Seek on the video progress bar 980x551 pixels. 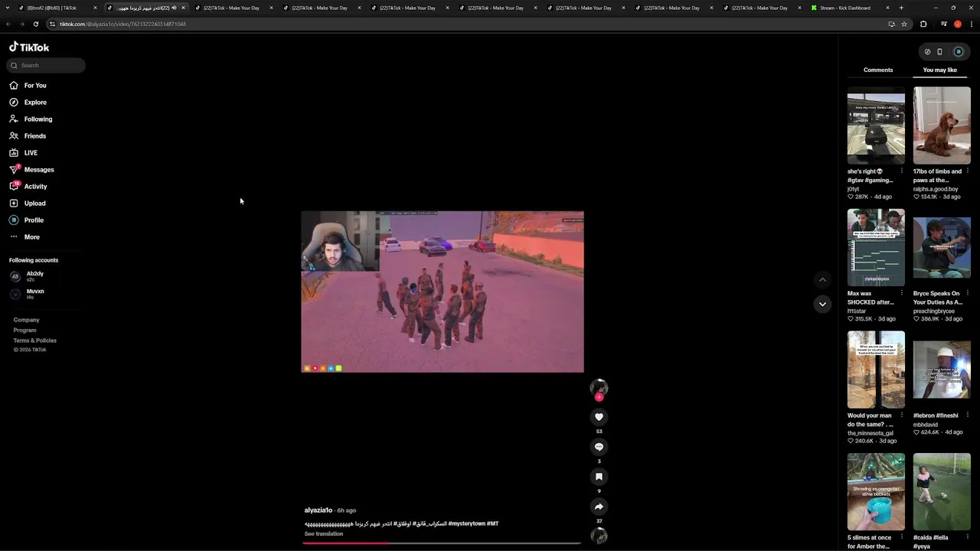pos(443,543)
